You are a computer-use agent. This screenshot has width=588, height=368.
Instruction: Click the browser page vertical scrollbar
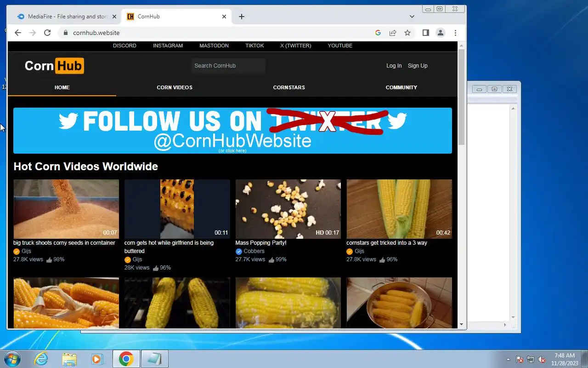click(462, 97)
